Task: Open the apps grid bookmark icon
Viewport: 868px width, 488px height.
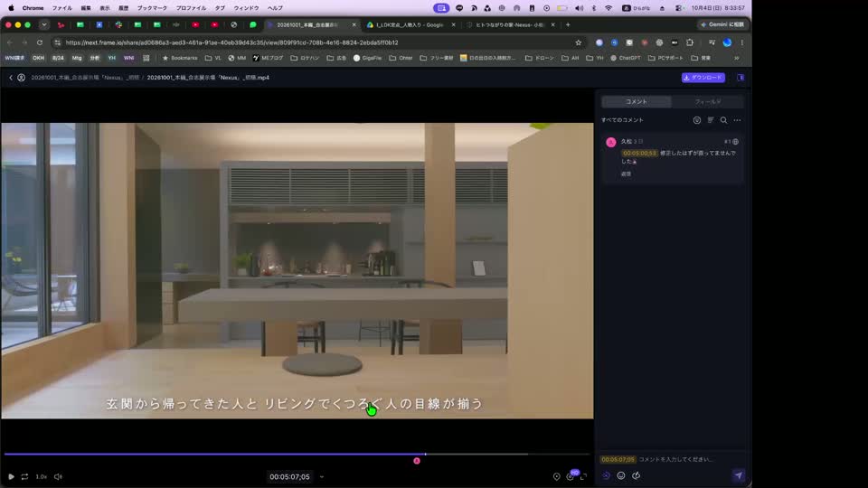Action: click(x=146, y=58)
